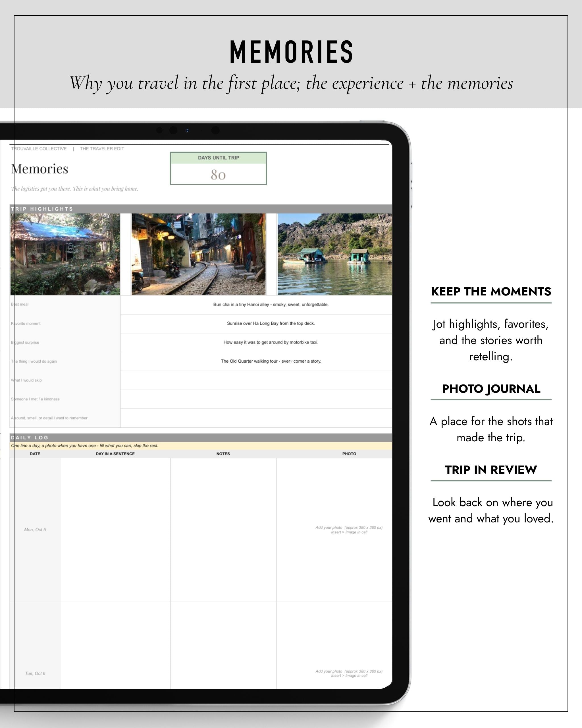Click the 'Biggest surprise' row label

pyautogui.click(x=25, y=342)
